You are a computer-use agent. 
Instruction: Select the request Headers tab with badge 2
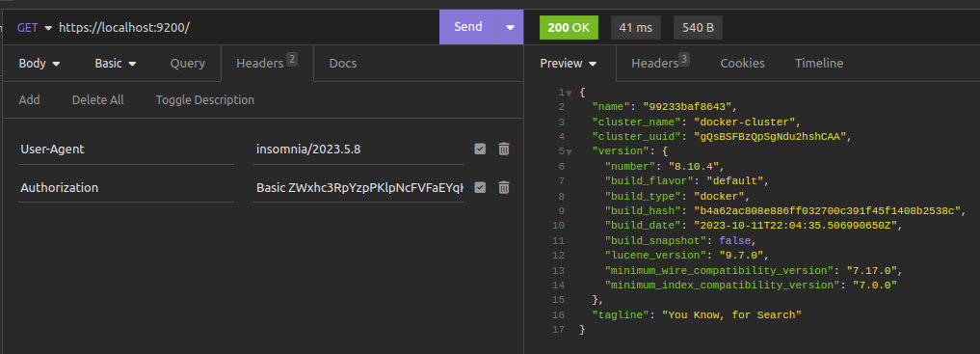point(267,63)
